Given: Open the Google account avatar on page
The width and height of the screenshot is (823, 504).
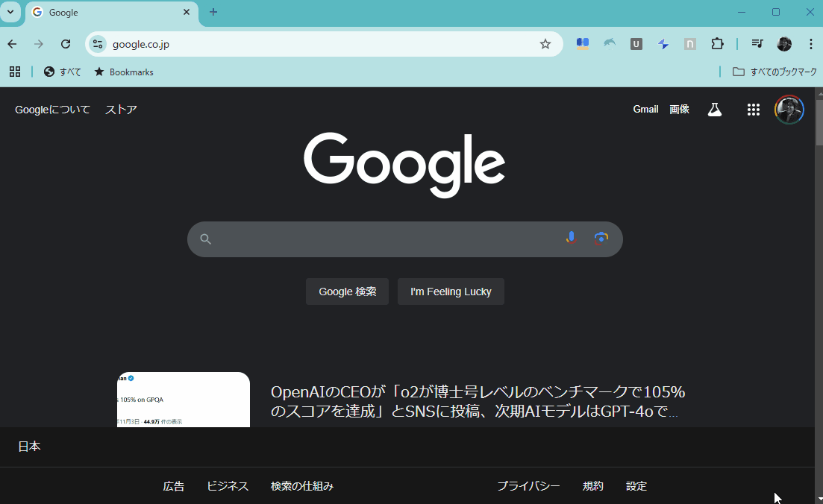Looking at the screenshot, I should (x=789, y=109).
